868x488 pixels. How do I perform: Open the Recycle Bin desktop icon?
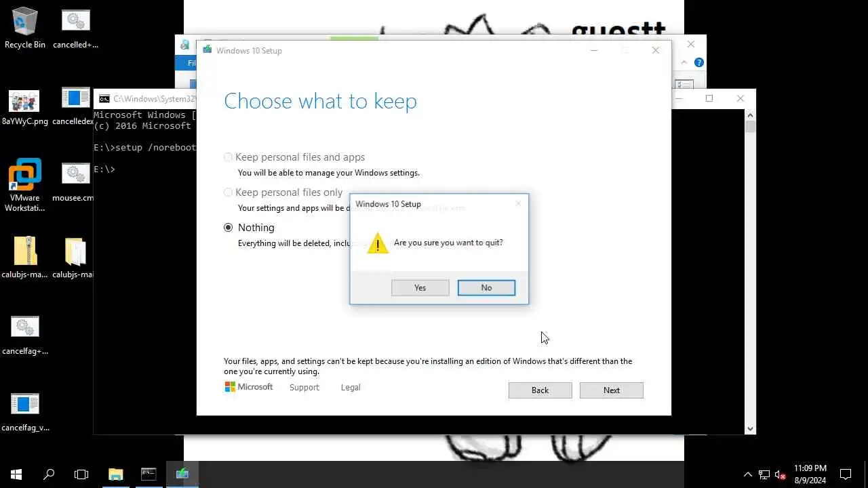point(25,28)
